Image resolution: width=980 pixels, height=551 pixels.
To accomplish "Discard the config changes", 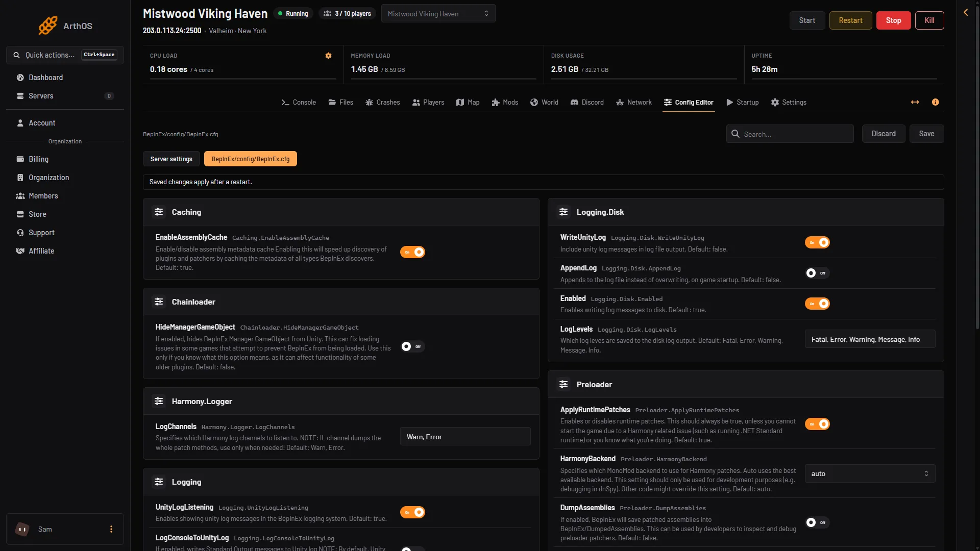I will coord(884,134).
